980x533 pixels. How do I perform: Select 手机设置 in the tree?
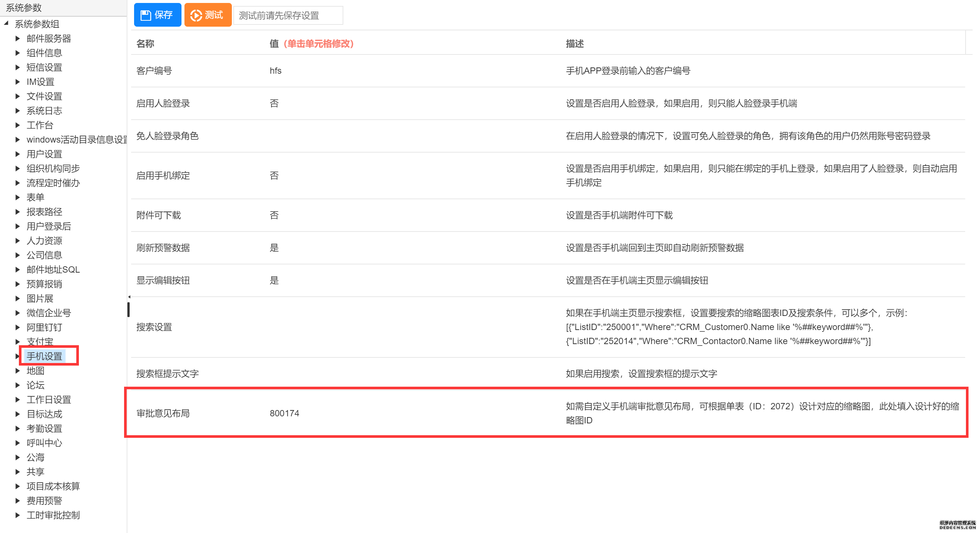click(44, 356)
